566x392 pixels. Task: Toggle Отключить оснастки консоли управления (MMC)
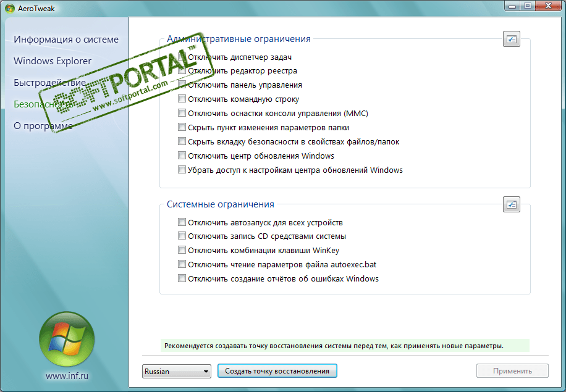(182, 113)
